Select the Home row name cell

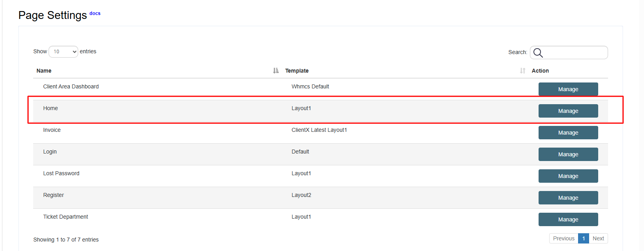click(x=51, y=108)
